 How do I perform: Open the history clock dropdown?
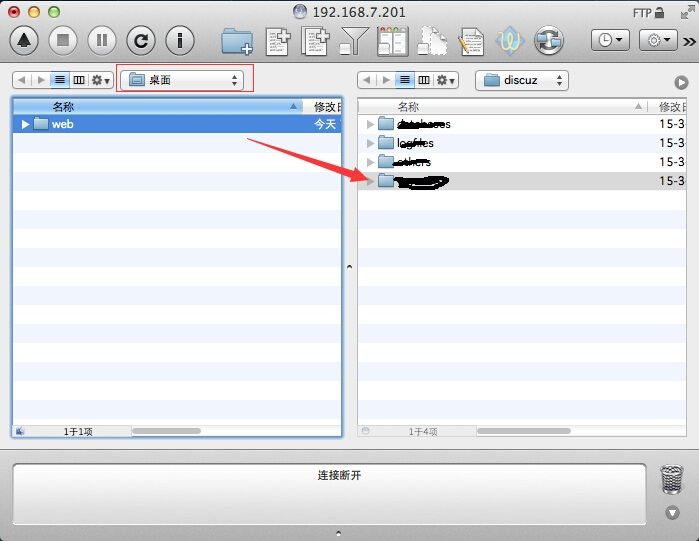pos(610,41)
